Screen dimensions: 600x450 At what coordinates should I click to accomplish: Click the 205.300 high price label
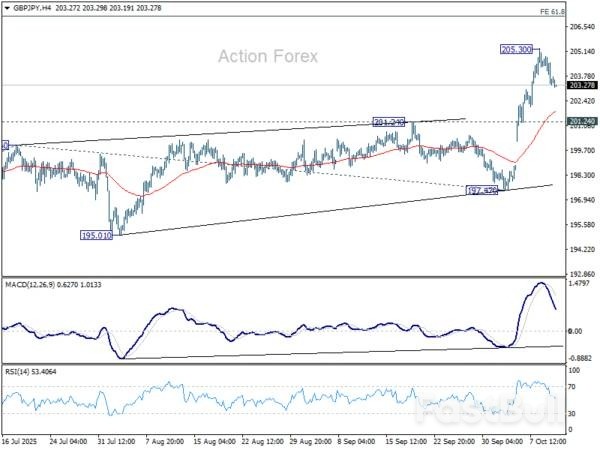519,49
